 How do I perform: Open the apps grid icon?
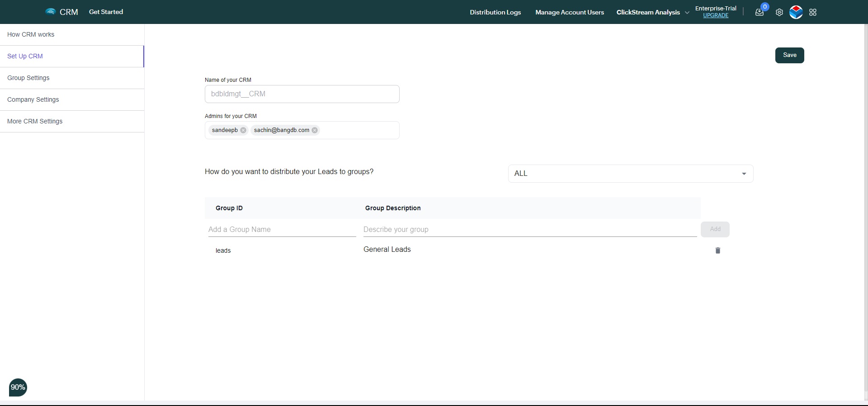(813, 12)
